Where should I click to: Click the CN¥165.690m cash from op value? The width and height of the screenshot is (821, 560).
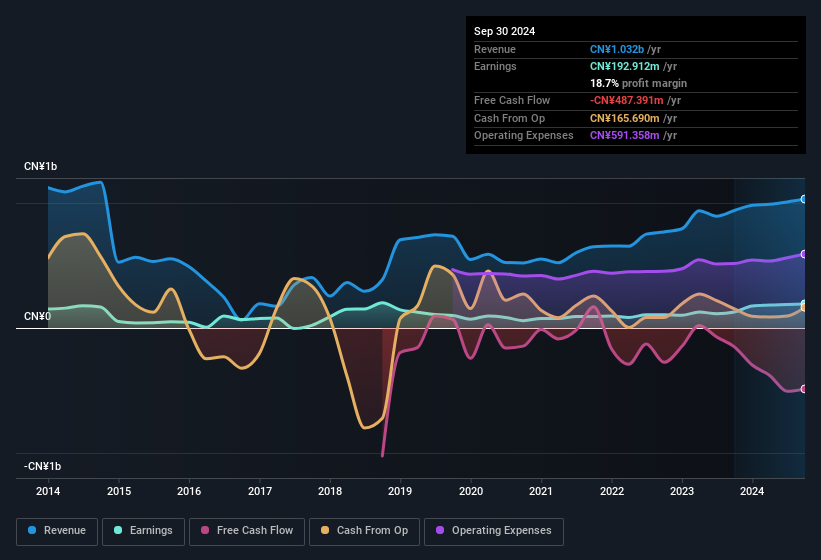tap(625, 118)
